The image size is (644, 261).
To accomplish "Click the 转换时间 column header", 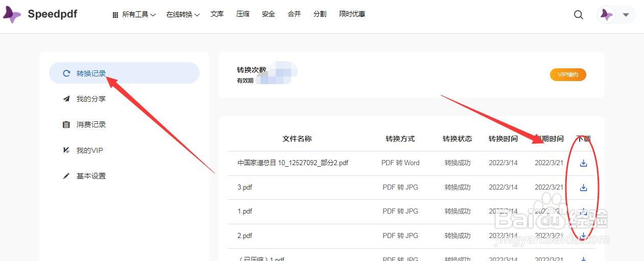I will [x=503, y=139].
